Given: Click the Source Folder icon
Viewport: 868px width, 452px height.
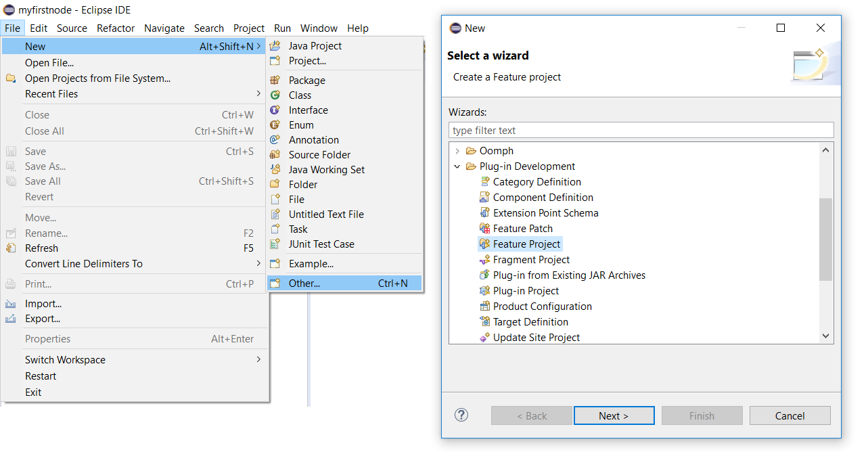Looking at the screenshot, I should (275, 155).
